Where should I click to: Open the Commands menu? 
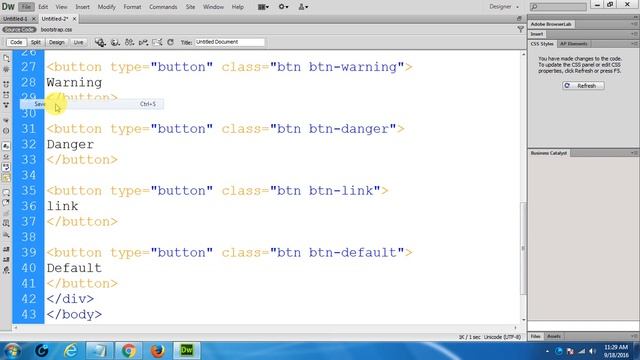coord(163,7)
